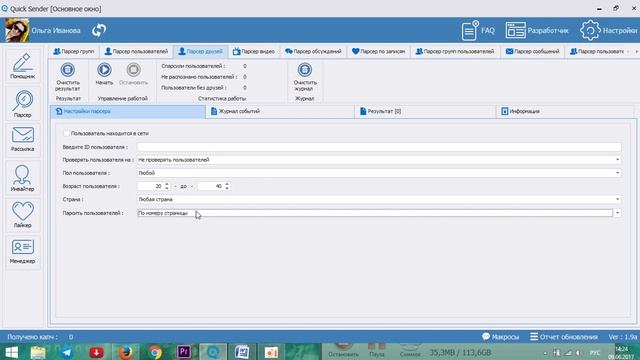Click red download app taskbar icon

coord(96,352)
